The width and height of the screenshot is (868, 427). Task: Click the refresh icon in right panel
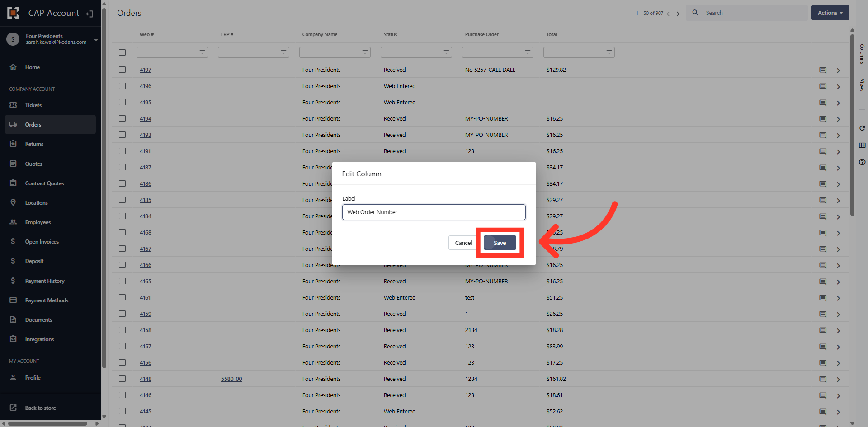coord(862,128)
